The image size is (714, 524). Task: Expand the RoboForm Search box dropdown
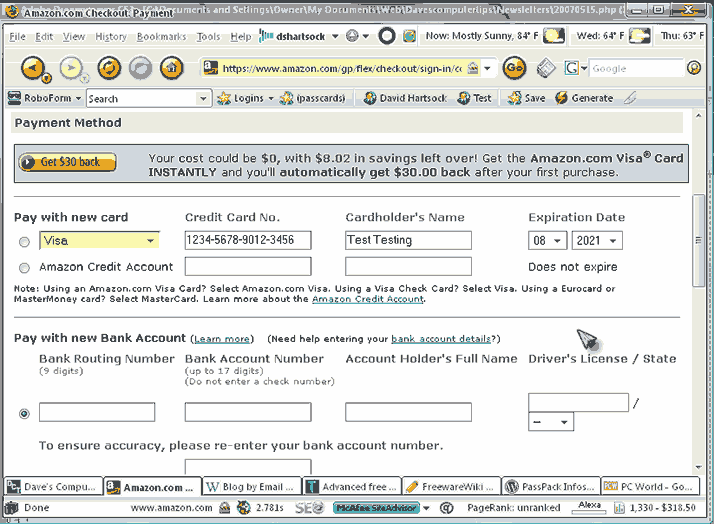click(203, 98)
